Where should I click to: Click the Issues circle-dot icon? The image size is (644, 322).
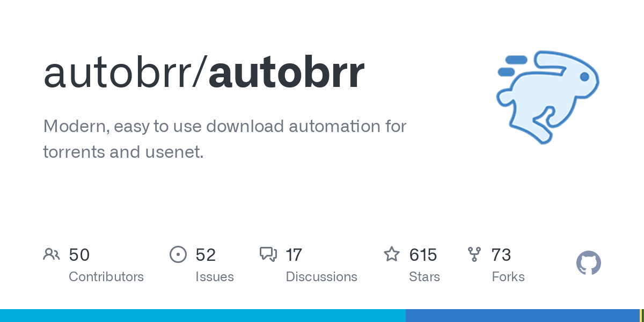pos(178,254)
